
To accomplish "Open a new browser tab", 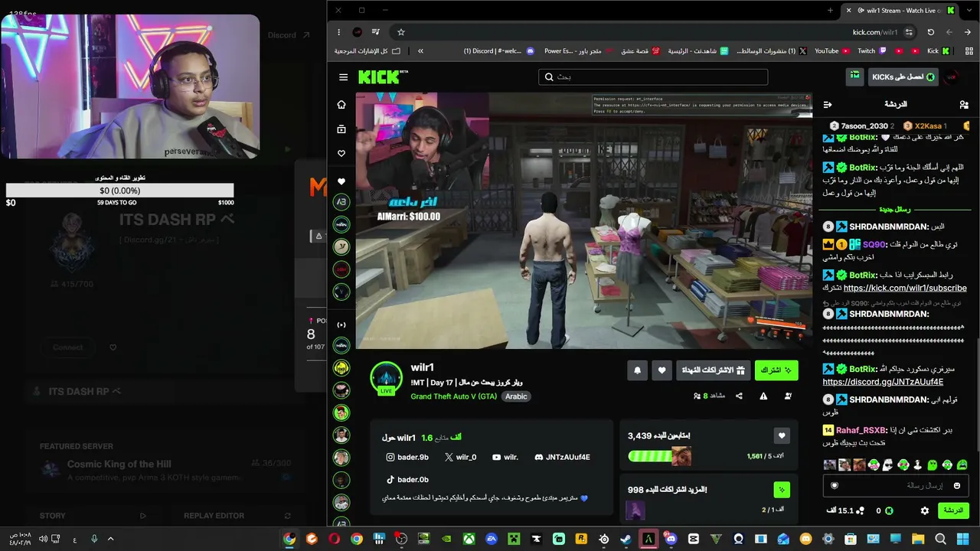I will (x=830, y=10).
